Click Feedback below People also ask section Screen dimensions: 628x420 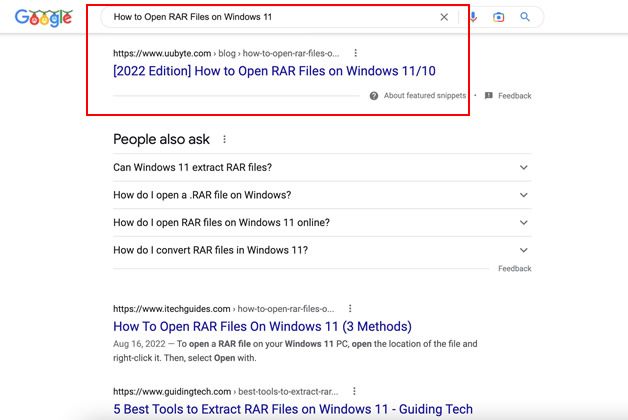[x=515, y=269]
